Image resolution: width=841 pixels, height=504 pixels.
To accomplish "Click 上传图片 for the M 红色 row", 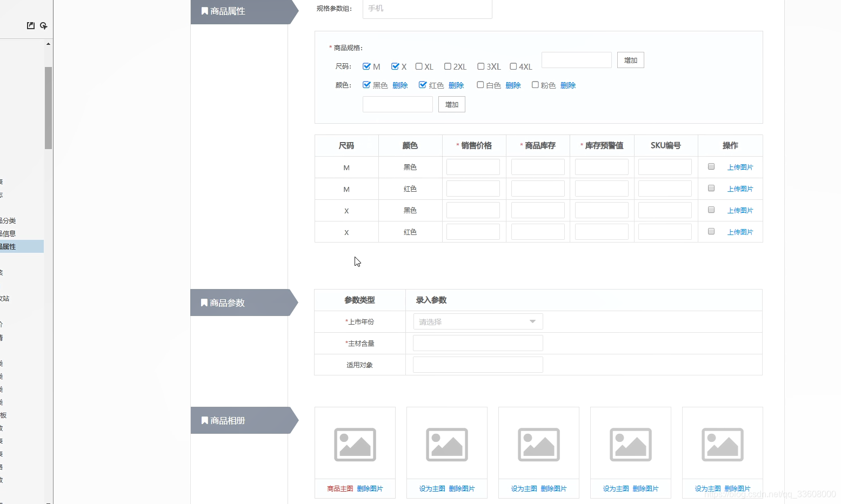I will [740, 189].
